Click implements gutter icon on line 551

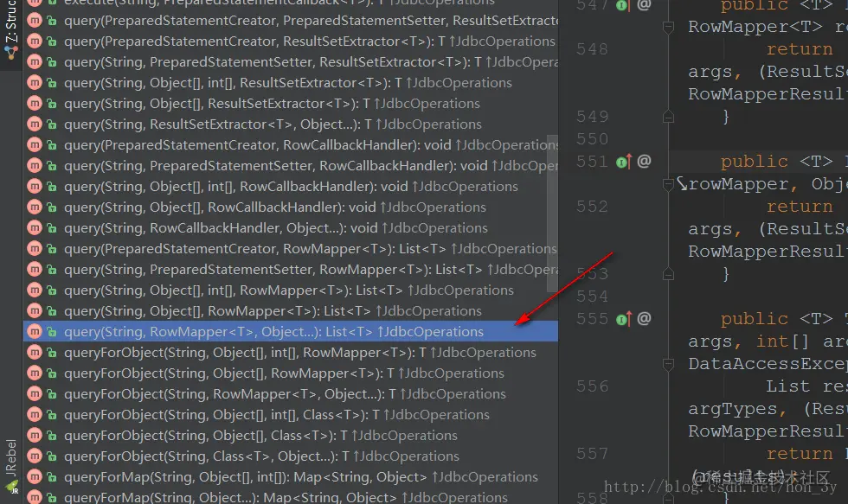pyautogui.click(x=623, y=162)
